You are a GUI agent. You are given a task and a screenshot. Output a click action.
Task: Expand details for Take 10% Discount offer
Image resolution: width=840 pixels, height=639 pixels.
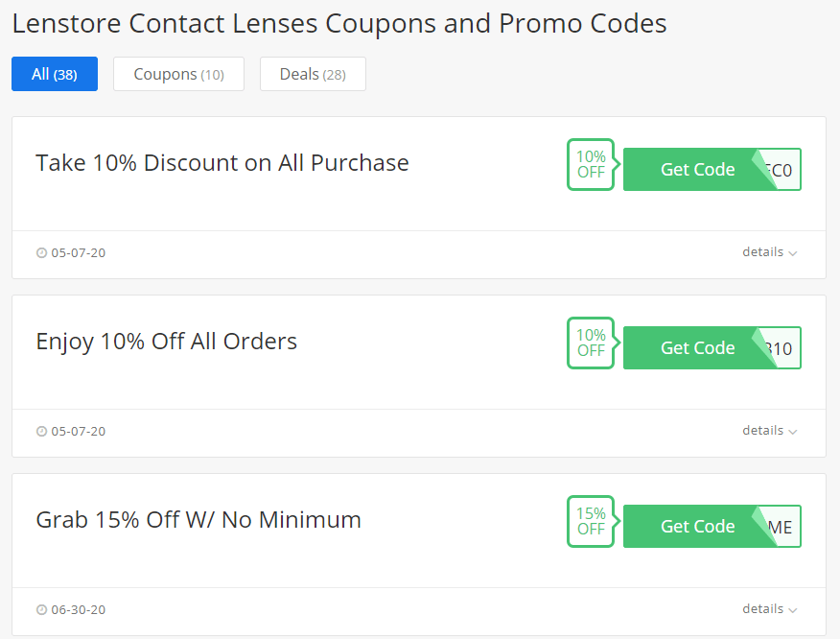pyautogui.click(x=769, y=252)
